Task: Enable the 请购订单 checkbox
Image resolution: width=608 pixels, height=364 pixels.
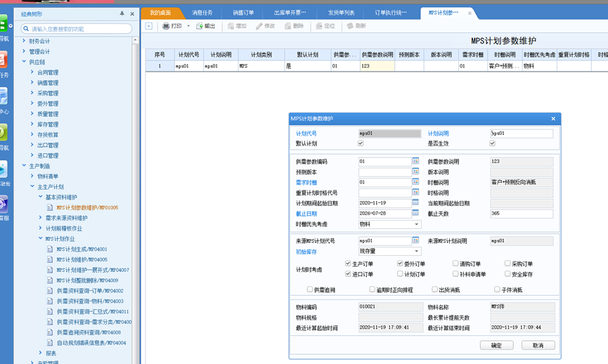Action: click(x=455, y=264)
